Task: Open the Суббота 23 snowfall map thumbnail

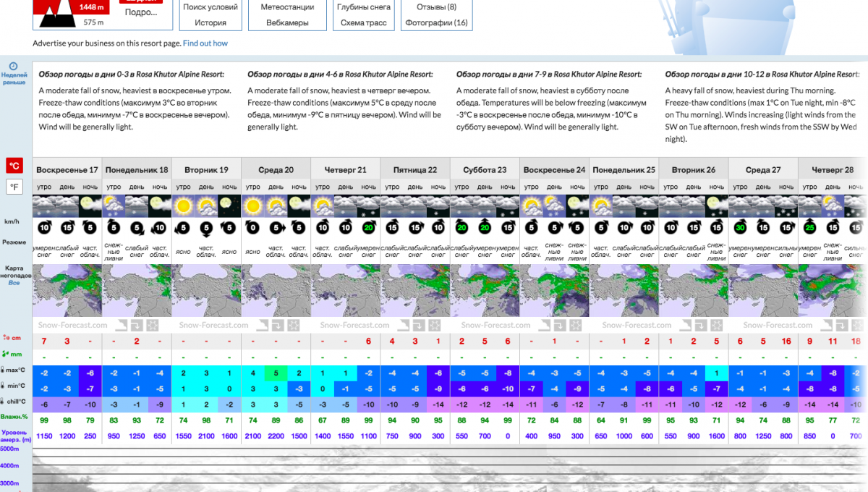Action: pyautogui.click(x=485, y=291)
